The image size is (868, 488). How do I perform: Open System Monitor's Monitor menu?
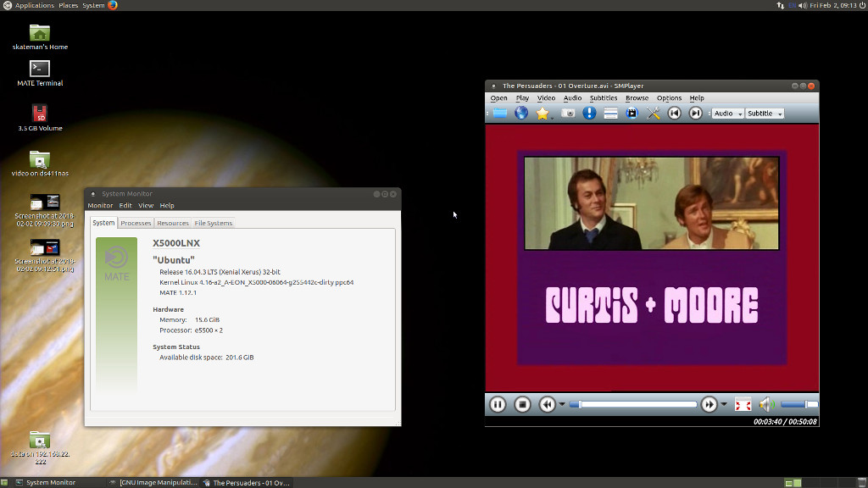[100, 205]
